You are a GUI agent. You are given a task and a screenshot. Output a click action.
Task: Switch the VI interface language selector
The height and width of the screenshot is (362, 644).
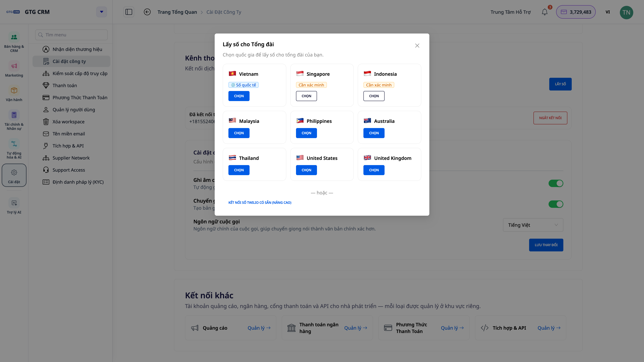(x=608, y=12)
